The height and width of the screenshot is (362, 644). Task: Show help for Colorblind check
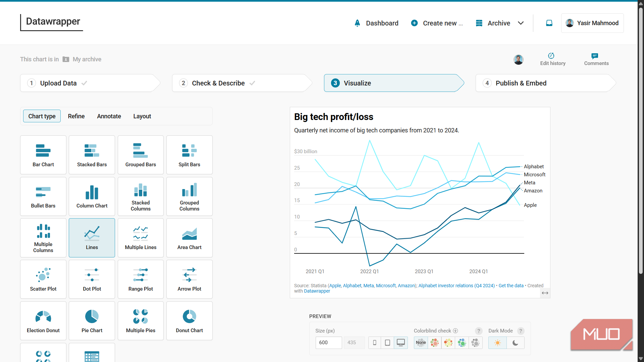point(479,331)
